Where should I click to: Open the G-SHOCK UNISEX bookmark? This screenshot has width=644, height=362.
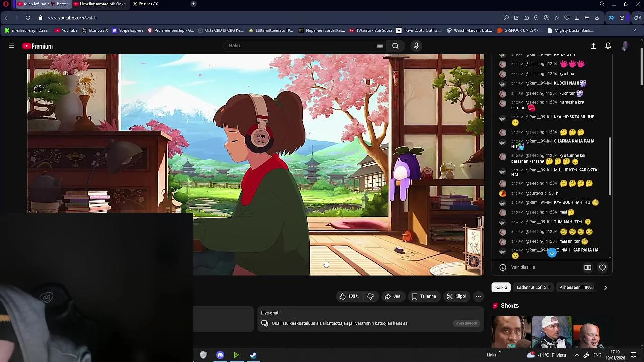tap(519, 30)
